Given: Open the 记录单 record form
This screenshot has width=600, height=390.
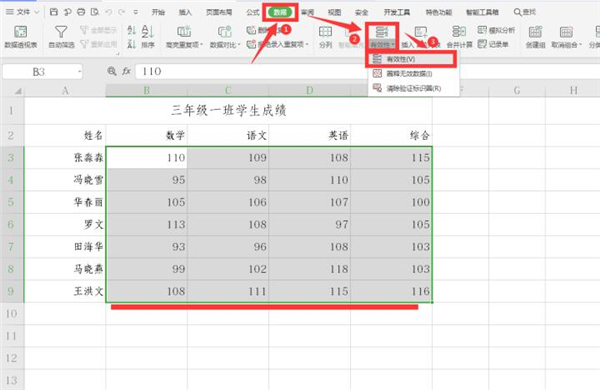Looking at the screenshot, I should pyautogui.click(x=494, y=44).
